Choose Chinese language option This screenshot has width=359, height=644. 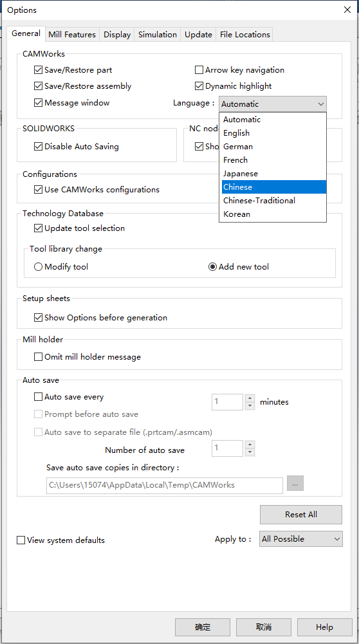tap(273, 187)
